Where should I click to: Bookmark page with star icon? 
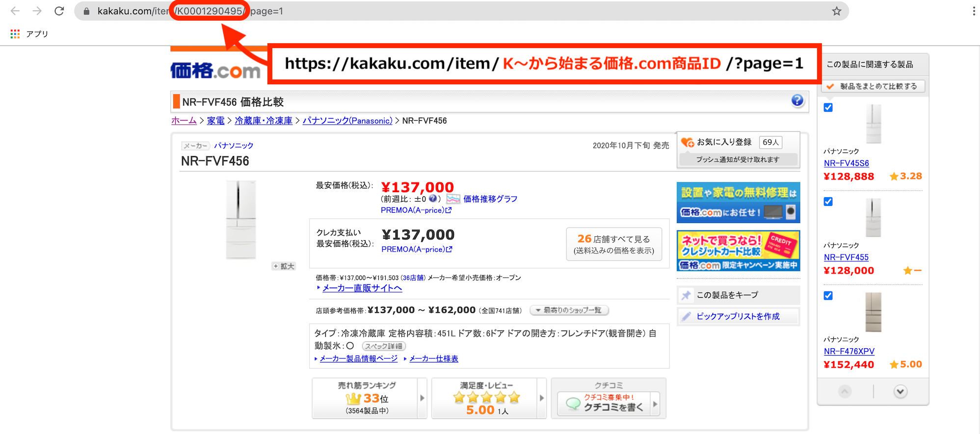[836, 11]
